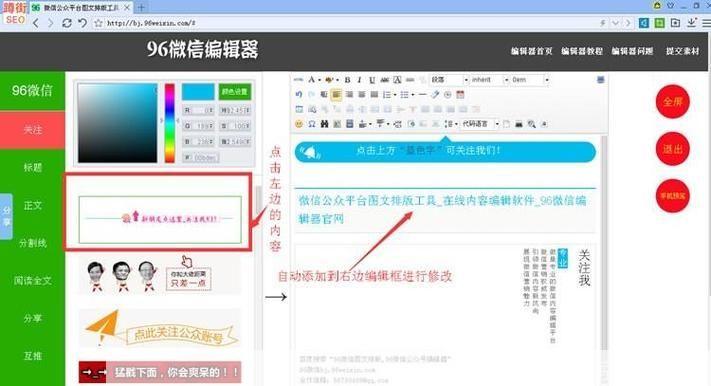Click the calendar date icon

click(x=460, y=94)
